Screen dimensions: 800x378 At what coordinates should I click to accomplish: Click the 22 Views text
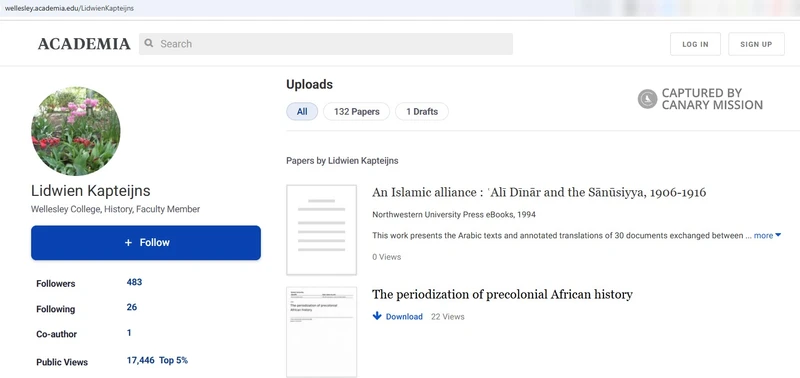pos(447,316)
